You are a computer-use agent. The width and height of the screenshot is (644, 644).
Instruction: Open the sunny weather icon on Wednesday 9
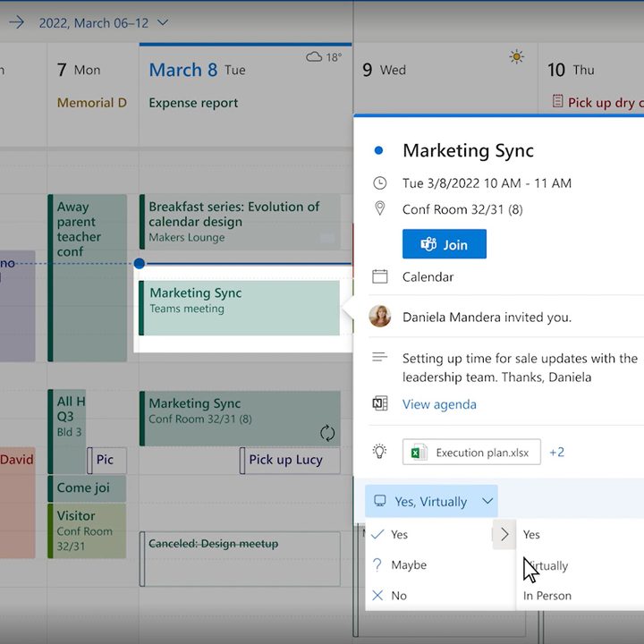(517, 56)
